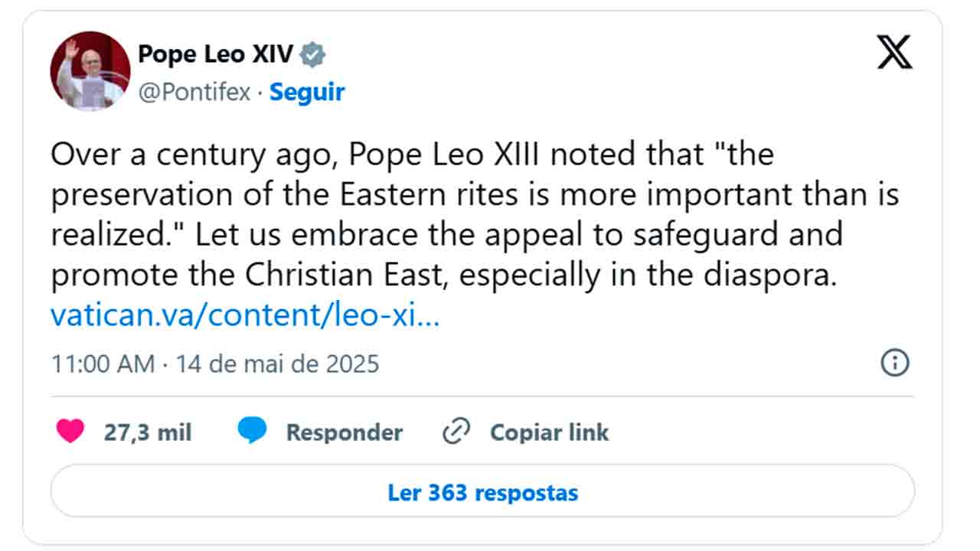Open the @Pontifex handle link
Image resolution: width=980 pixels, height=551 pixels.
coord(194,93)
